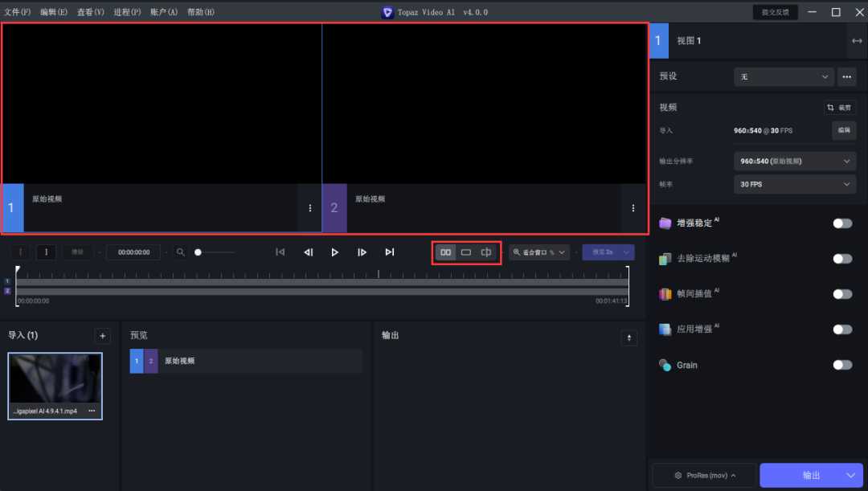Open the 帮助(H) menu
Screen dimensions: 868x491
coord(200,12)
